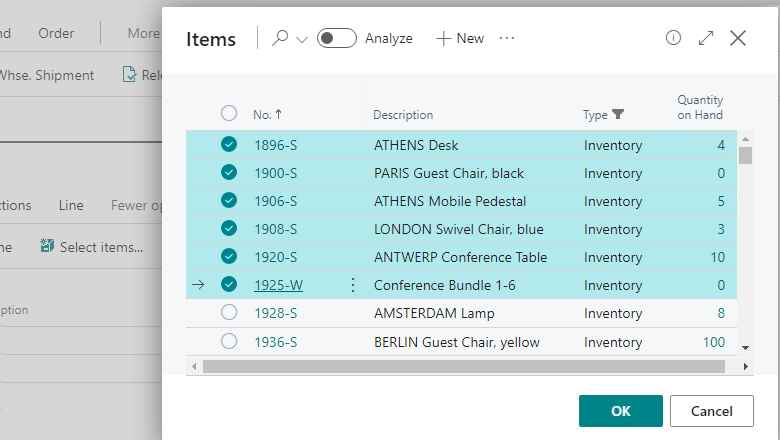Toggle the Analyze switch
Screen dimensions: 780x440
[x=337, y=38]
